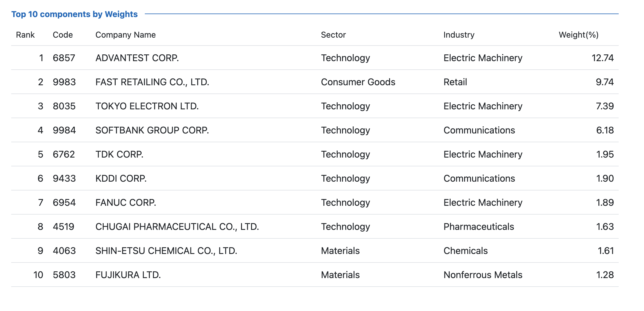This screenshot has height=311, width=644.
Task: Select ADVANTEST CORP. company name
Action: [137, 58]
